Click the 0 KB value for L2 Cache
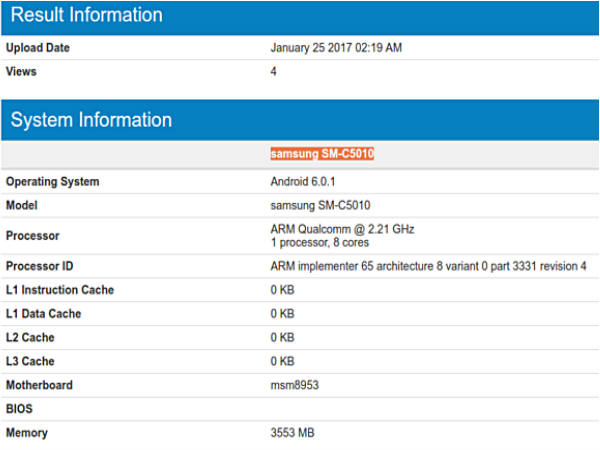The width and height of the screenshot is (600, 450). (x=282, y=338)
